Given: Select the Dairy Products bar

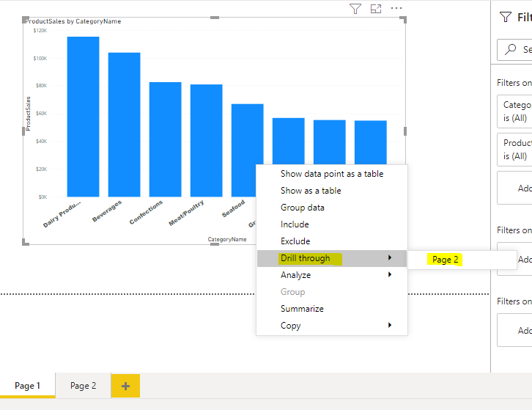Looking at the screenshot, I should pyautogui.click(x=83, y=117).
